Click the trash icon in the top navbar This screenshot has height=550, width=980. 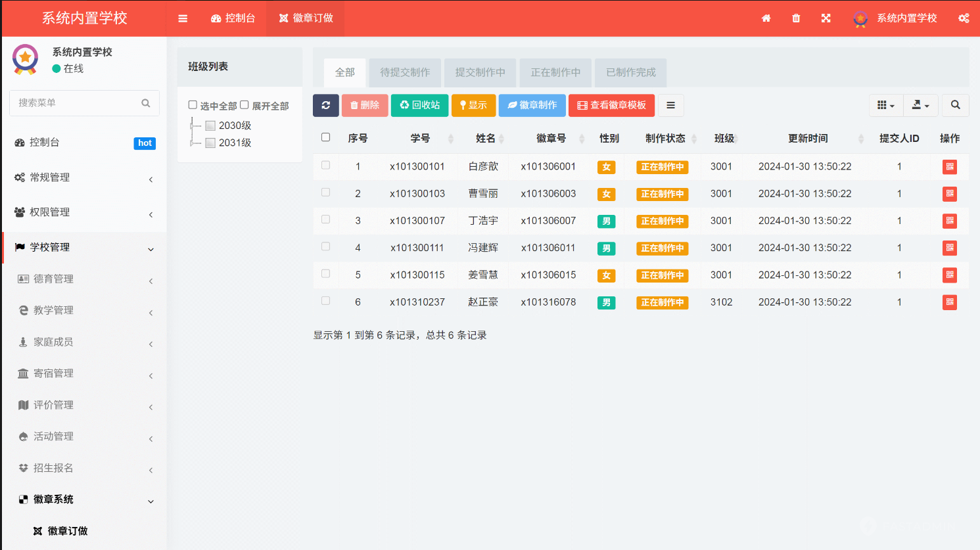(x=796, y=18)
